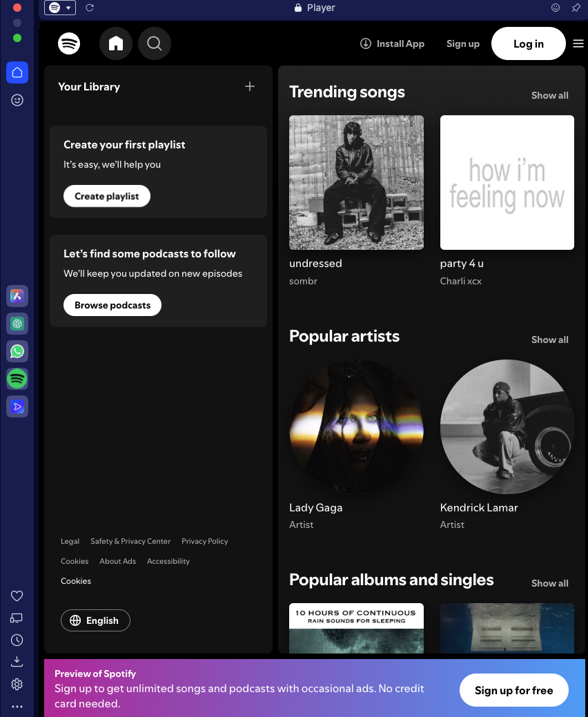Open Kendrick Lamar artist picture

(x=507, y=426)
